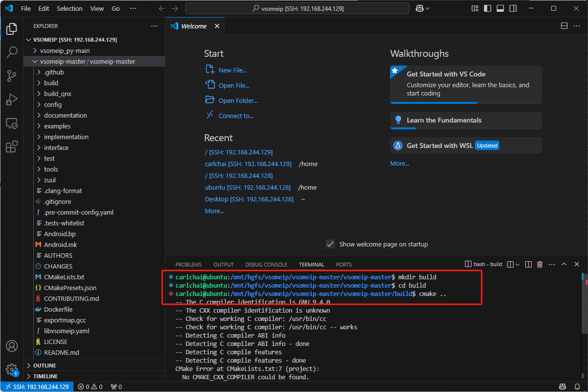
Task: Switch to the OUTPUT tab
Action: coord(223,265)
